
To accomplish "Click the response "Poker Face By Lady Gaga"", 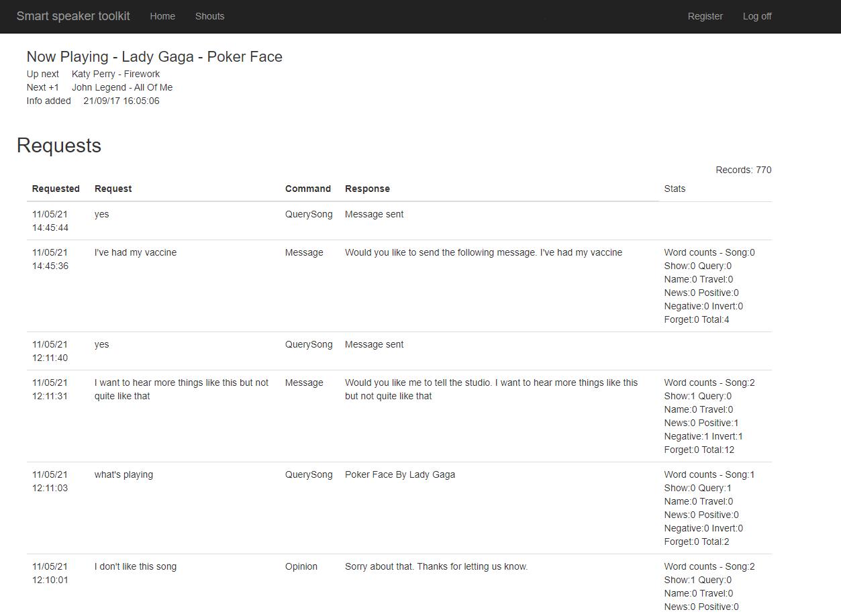I will (400, 474).
